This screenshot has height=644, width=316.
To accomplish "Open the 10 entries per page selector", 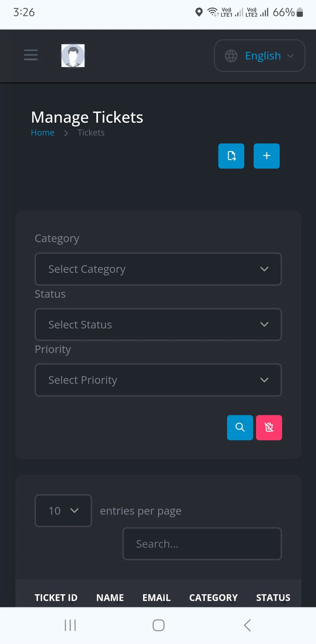I will click(x=63, y=511).
